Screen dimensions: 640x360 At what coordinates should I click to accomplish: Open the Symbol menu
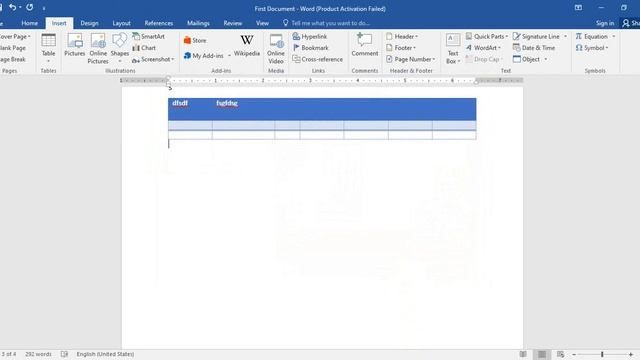592,48
